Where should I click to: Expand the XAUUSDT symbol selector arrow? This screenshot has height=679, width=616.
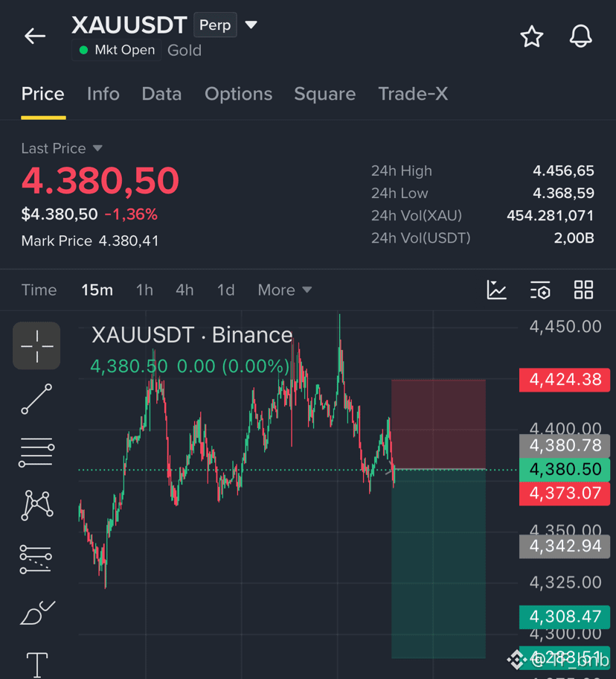[251, 25]
